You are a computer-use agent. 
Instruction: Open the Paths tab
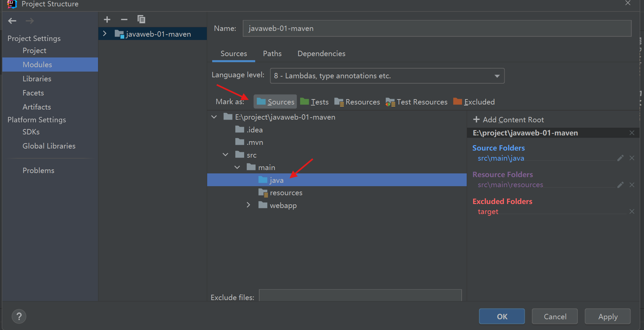pos(272,54)
